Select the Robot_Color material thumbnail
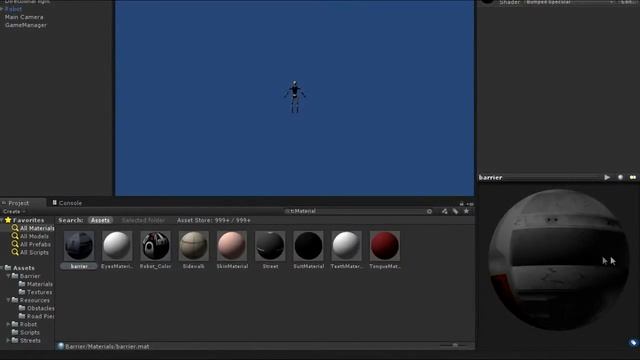 (156, 246)
